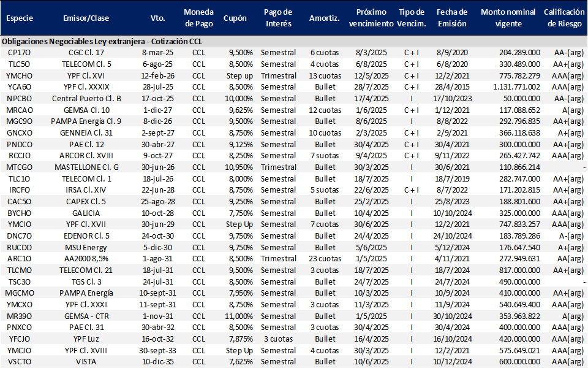Select the 'AA(arg)' rating for ARC1O

click(x=570, y=259)
